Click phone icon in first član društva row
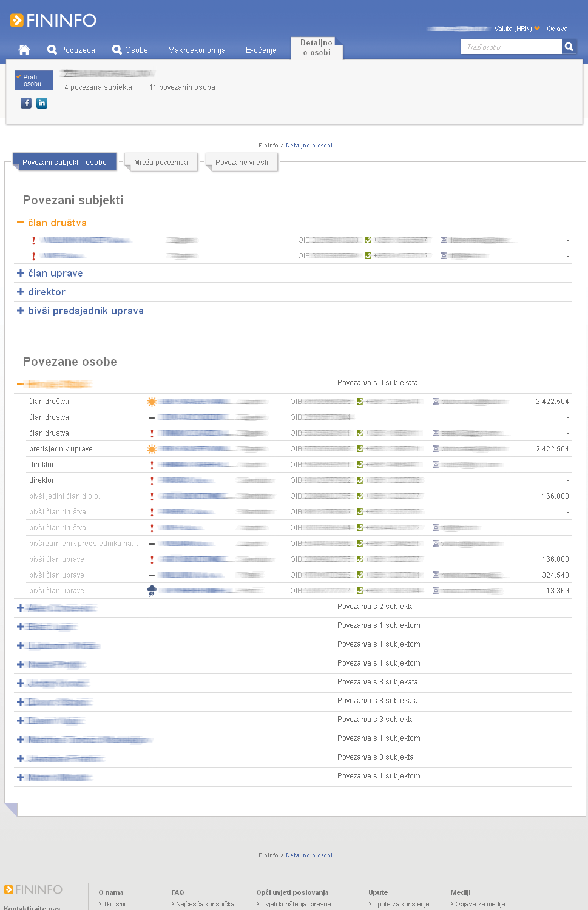The height and width of the screenshot is (910, 588). point(368,240)
